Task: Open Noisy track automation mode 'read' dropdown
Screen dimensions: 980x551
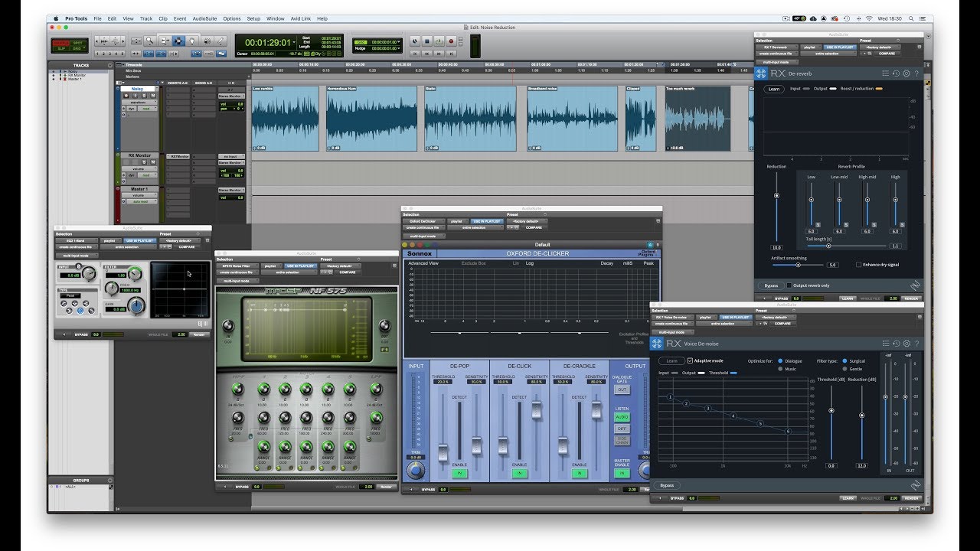Action: [148, 109]
